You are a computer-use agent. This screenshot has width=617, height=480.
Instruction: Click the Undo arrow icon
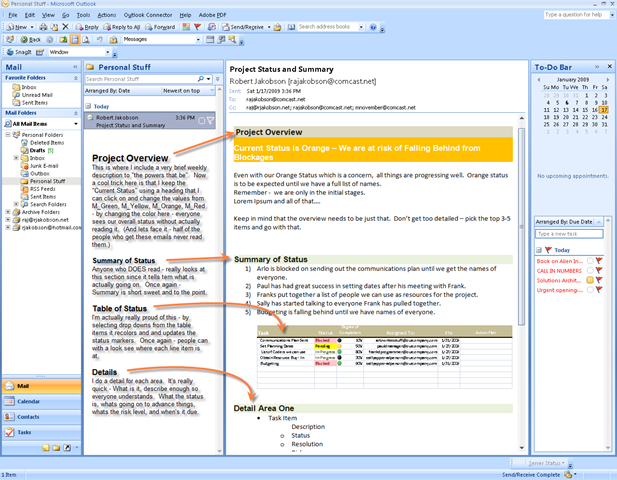100,39
